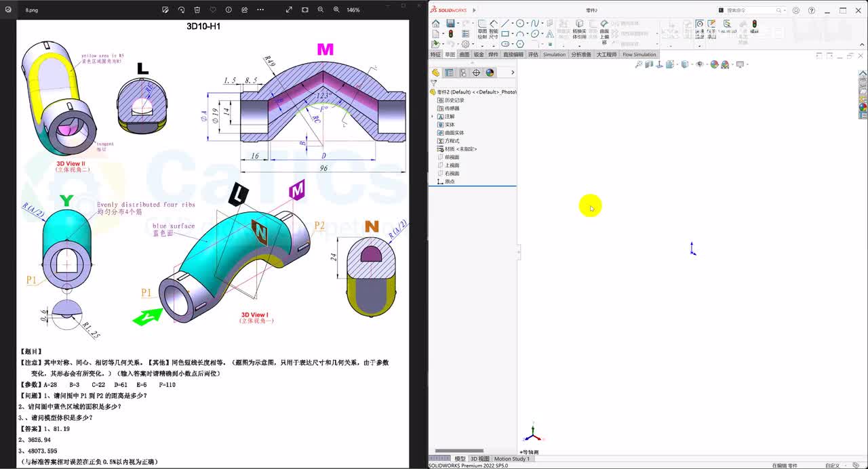
Task: Open the ConfigurationManager tab
Action: tap(462, 73)
